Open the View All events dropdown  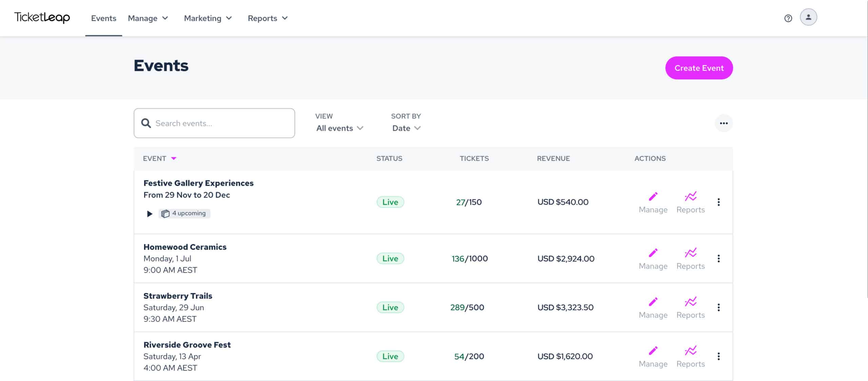click(x=339, y=128)
